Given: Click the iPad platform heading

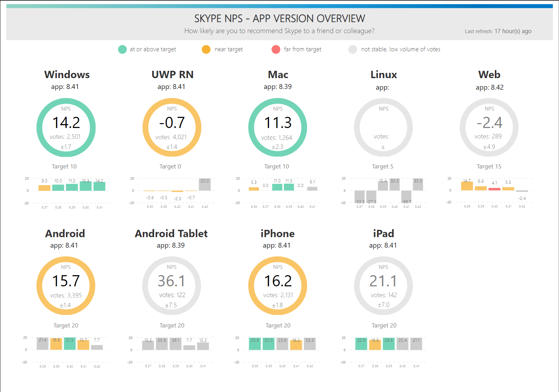Looking at the screenshot, I should [383, 233].
